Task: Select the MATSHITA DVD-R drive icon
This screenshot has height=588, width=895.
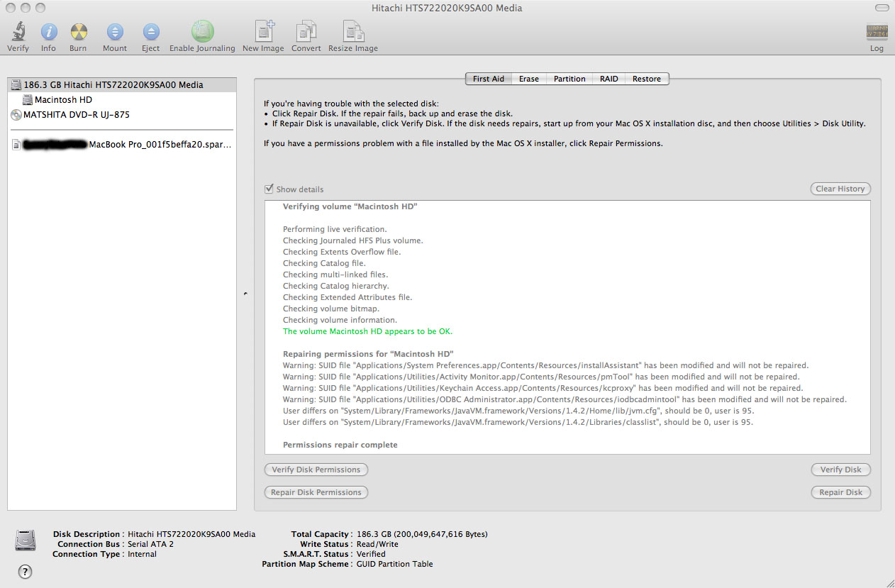Action: [x=16, y=115]
